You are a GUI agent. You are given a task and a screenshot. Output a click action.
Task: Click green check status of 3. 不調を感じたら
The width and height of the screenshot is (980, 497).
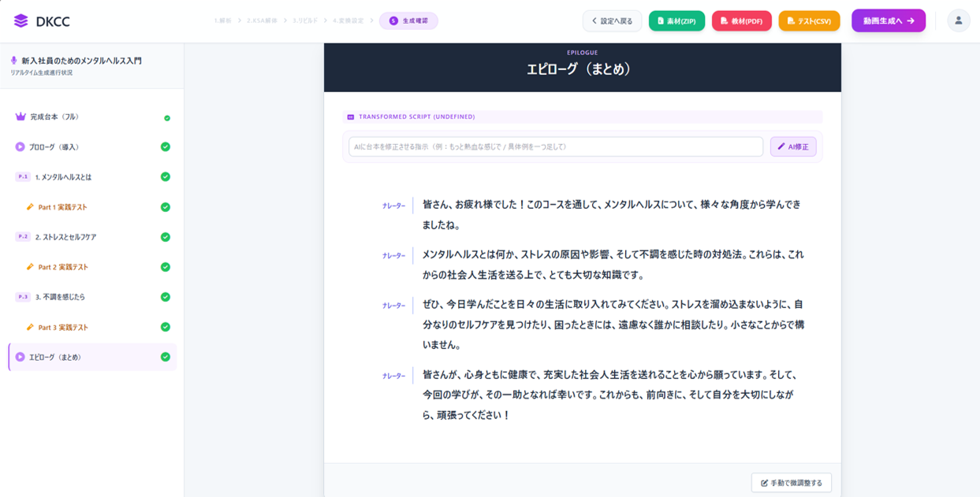point(166,297)
